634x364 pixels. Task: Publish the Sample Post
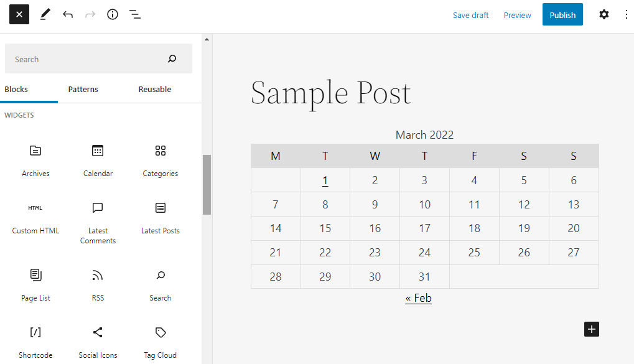coord(562,14)
